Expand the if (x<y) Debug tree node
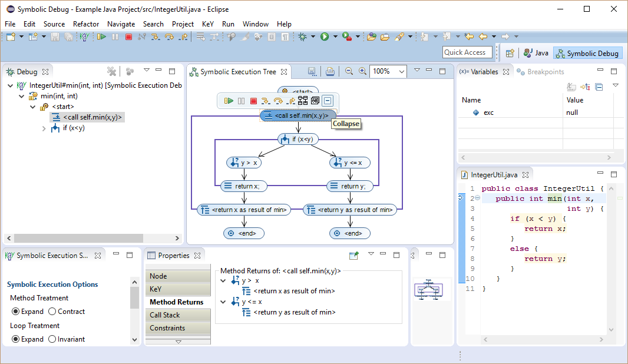This screenshot has width=628, height=364. coord(44,128)
